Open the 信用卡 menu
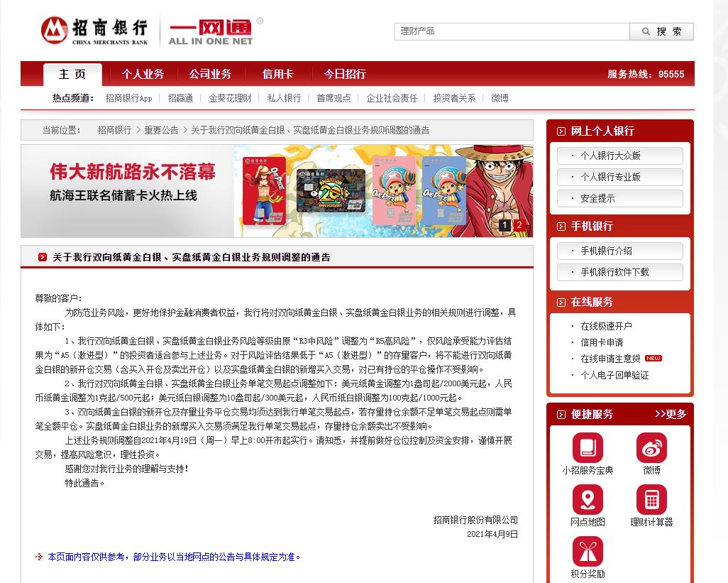This screenshot has width=728, height=583. 277,74
